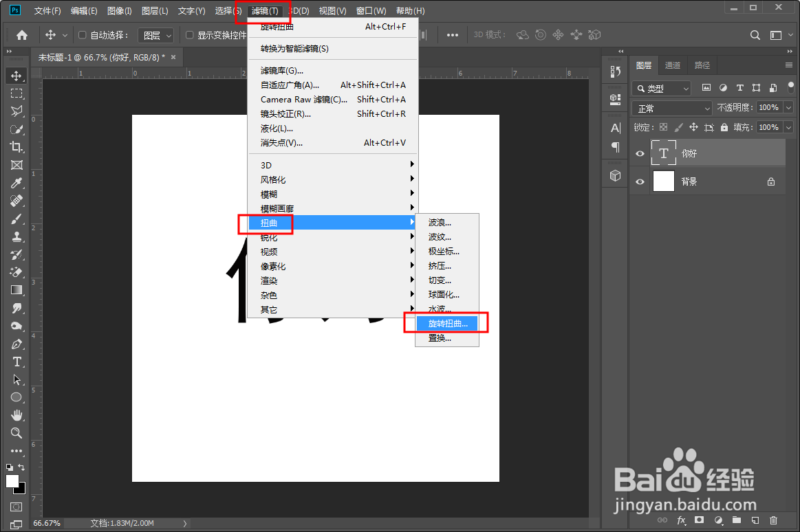Toggle lock position
The image size is (800, 532).
[x=693, y=127]
